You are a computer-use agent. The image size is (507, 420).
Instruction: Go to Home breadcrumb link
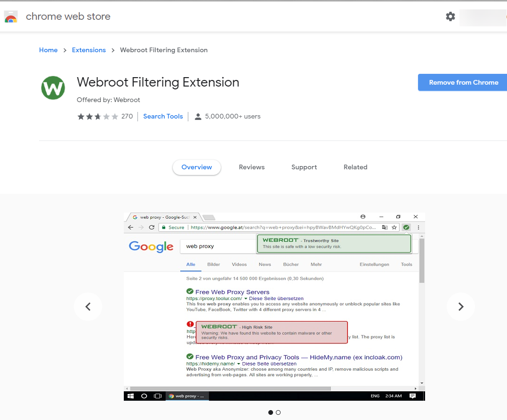48,50
